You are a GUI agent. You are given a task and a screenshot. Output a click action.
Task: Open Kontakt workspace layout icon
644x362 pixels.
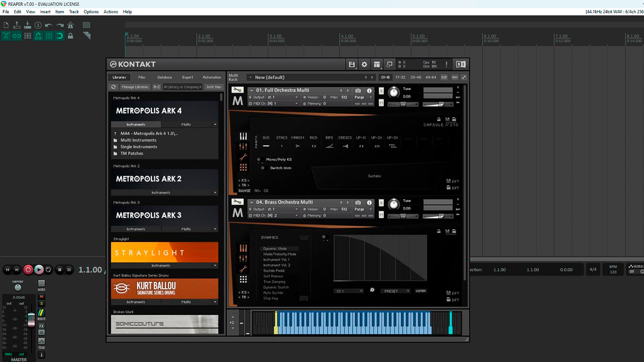[x=377, y=65]
